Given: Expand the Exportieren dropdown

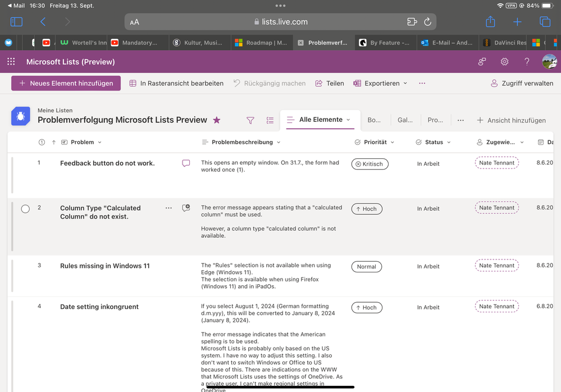Looking at the screenshot, I should point(405,83).
